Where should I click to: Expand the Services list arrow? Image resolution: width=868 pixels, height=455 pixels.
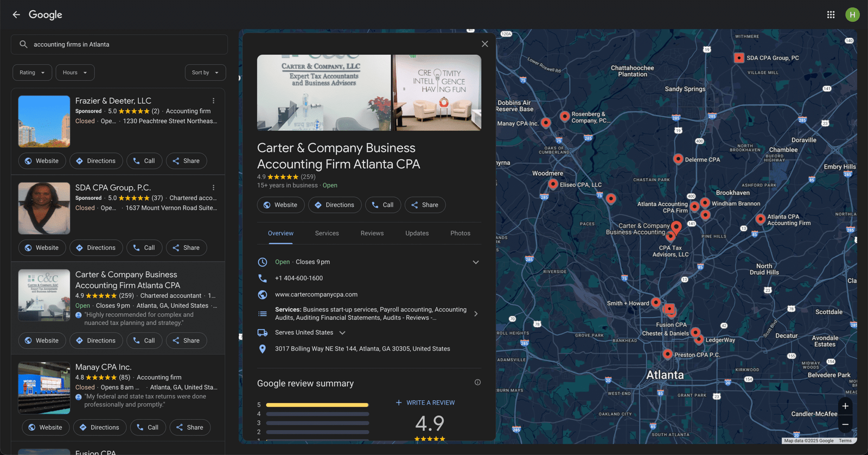click(x=476, y=314)
